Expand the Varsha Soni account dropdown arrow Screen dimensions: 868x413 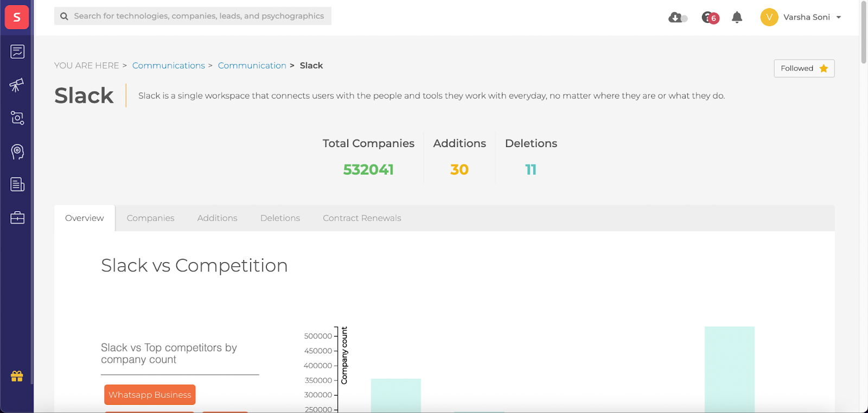(839, 17)
